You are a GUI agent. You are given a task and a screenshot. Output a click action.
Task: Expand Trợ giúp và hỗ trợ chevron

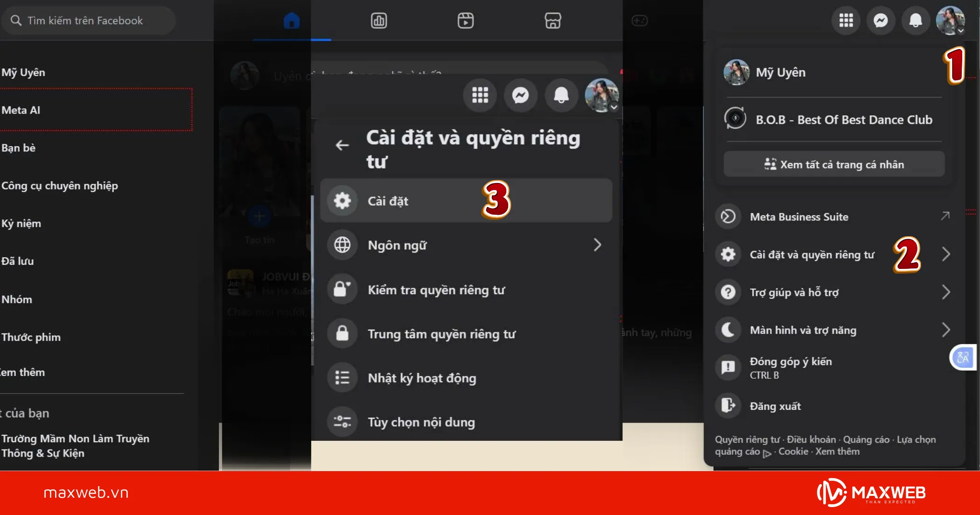click(946, 292)
